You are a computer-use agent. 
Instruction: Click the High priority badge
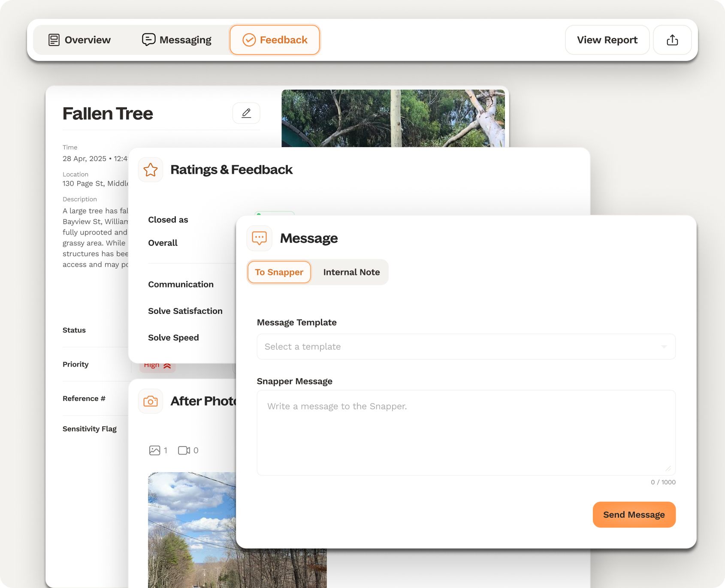click(157, 365)
